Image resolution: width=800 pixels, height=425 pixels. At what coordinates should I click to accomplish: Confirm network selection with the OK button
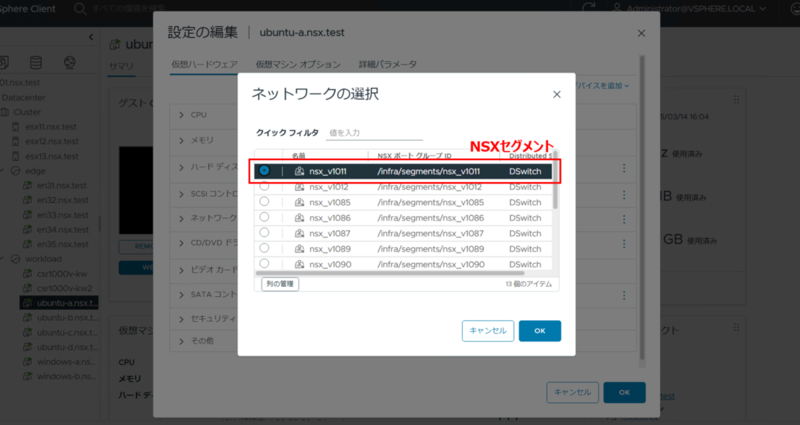click(x=540, y=331)
